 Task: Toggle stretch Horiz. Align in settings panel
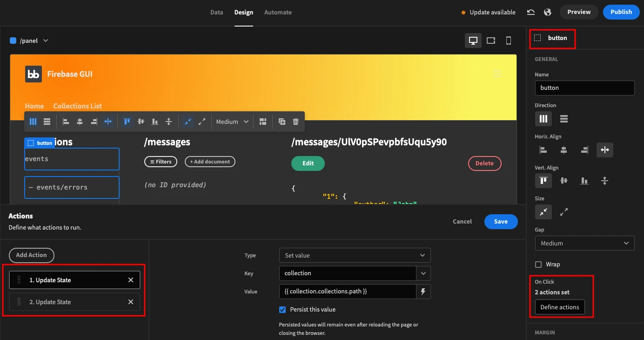[605, 150]
